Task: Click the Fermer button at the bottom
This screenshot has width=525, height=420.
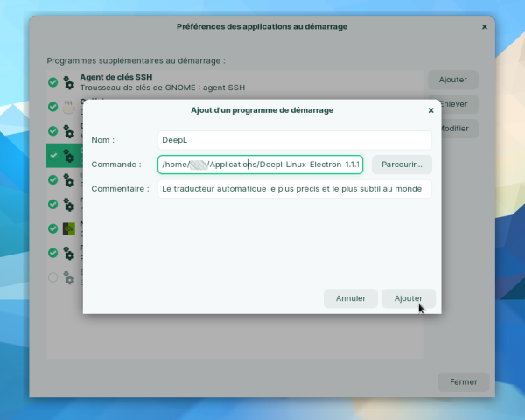Action: pos(463,381)
